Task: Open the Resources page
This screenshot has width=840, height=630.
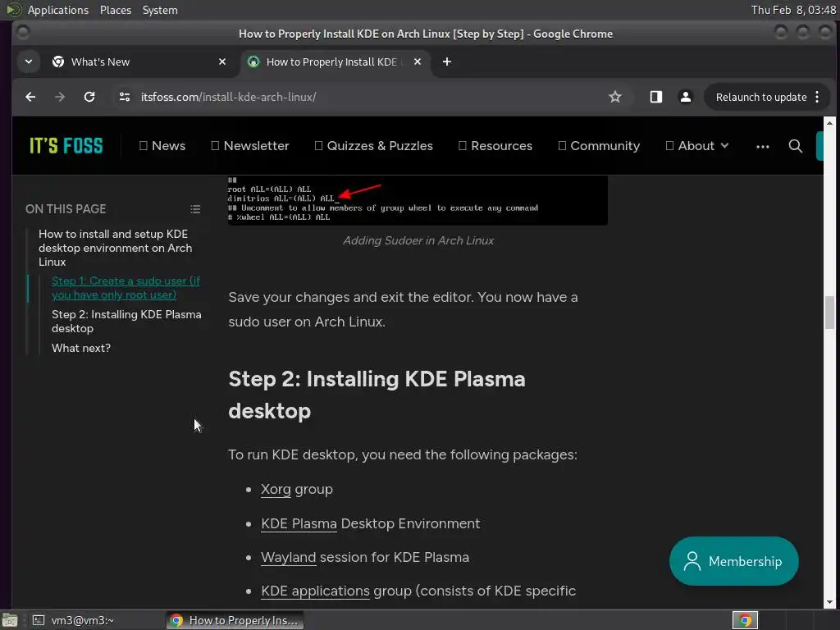Action: click(495, 146)
